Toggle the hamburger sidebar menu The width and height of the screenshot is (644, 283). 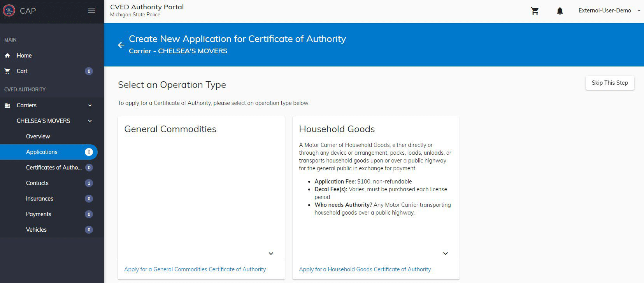point(91,11)
